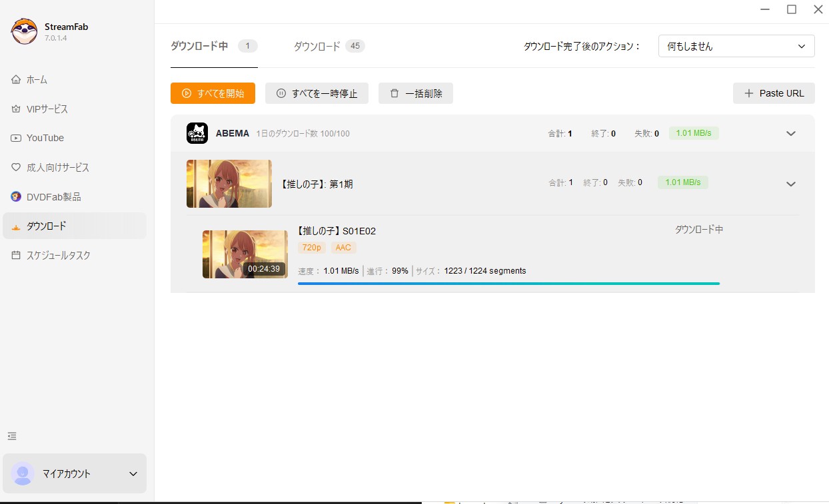Collapse the 【推しの子】第1期 season chevron

[790, 184]
